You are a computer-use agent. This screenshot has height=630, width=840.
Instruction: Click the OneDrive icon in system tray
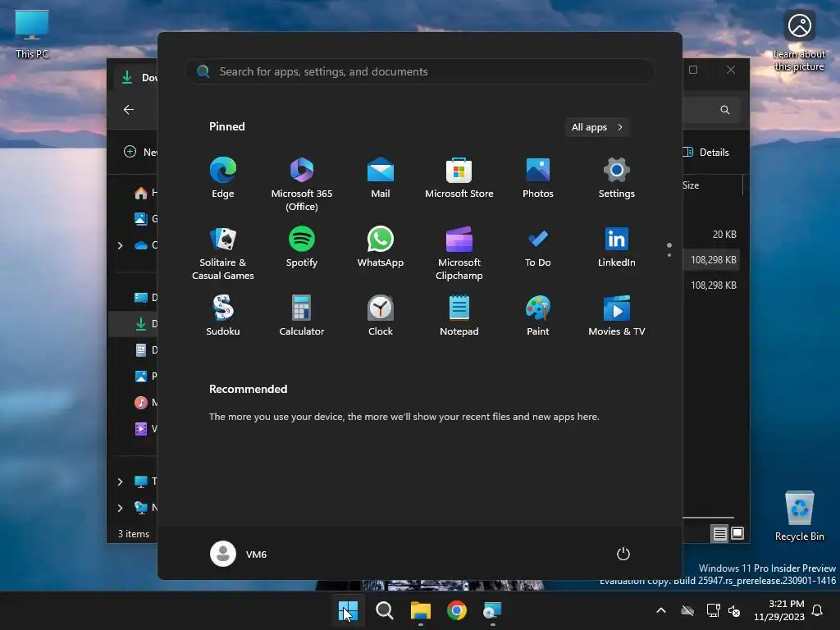[x=687, y=610]
